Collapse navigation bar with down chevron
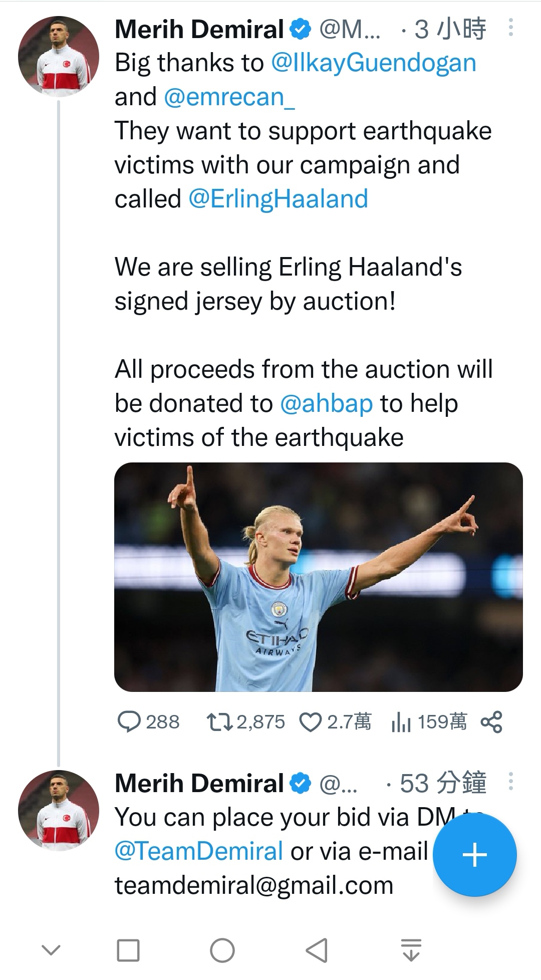This screenshot has width=541, height=980. point(51,950)
